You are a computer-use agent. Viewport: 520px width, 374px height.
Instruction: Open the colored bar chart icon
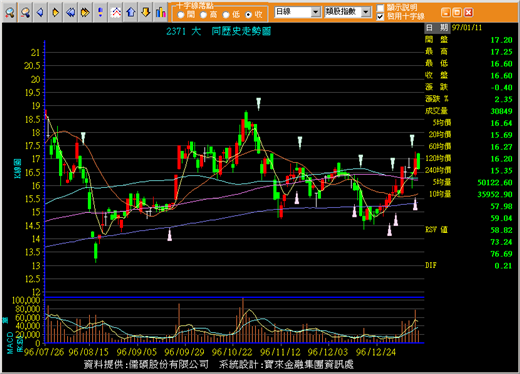point(161,13)
